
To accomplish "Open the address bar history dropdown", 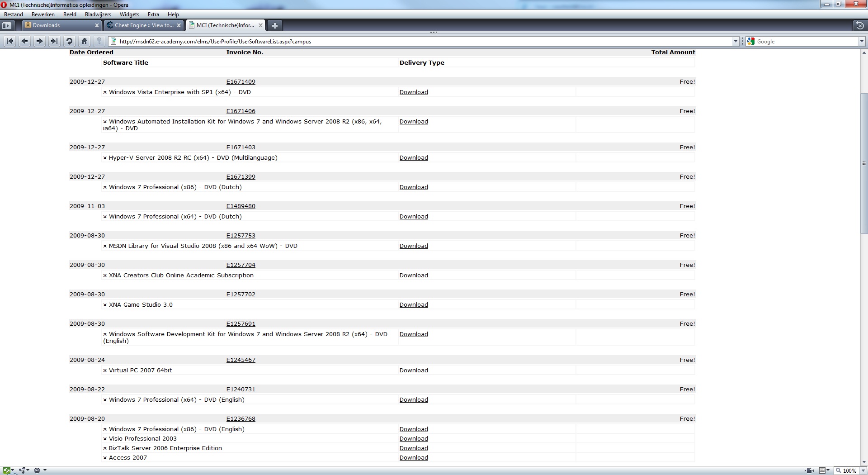I will 736,41.
